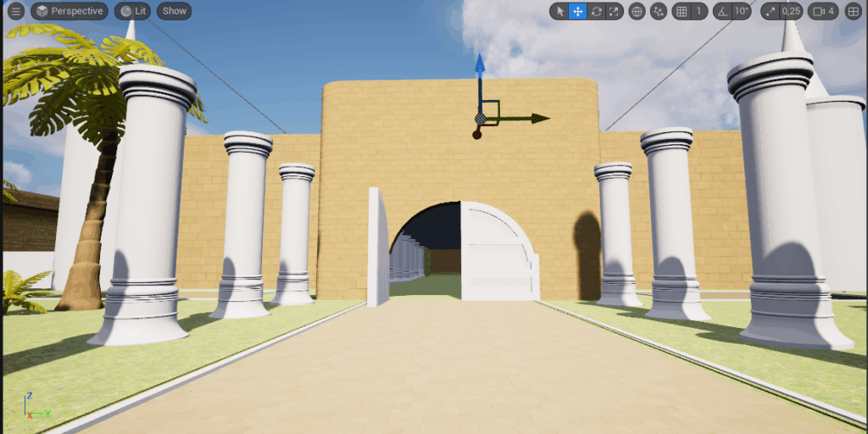The image size is (868, 434).
Task: Select the rotate tool
Action: (x=596, y=11)
